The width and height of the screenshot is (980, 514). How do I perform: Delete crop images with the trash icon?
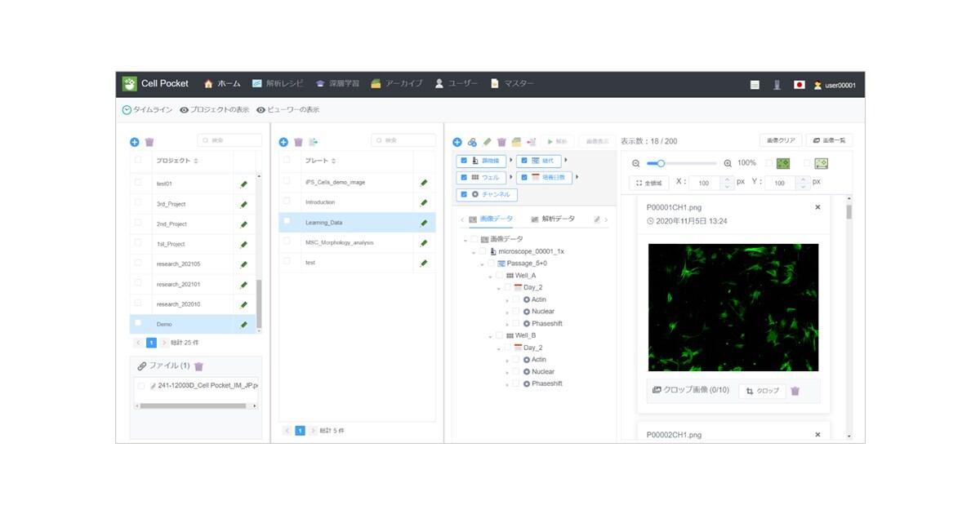coord(795,391)
